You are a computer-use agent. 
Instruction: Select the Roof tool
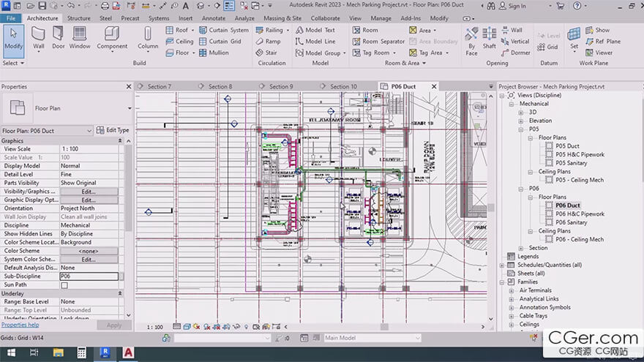[x=180, y=30]
